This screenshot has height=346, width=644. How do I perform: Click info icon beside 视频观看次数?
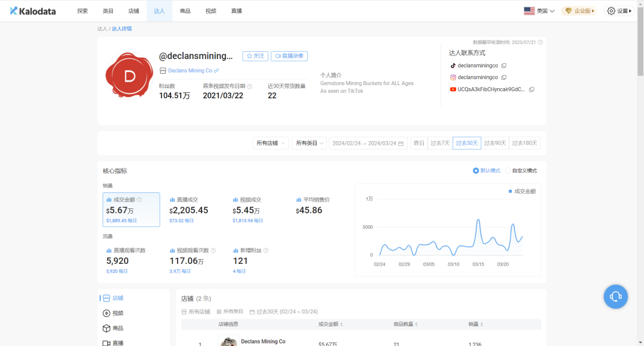click(213, 251)
